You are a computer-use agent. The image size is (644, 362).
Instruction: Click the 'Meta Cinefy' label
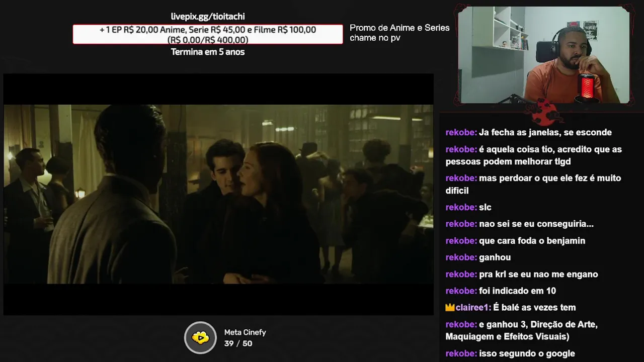[245, 332]
